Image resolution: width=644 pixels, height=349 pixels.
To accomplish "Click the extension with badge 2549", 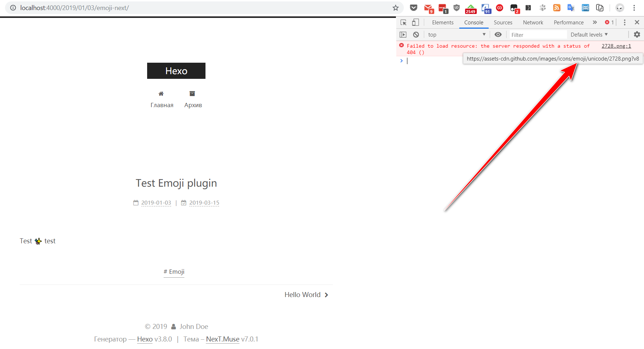I will click(471, 9).
